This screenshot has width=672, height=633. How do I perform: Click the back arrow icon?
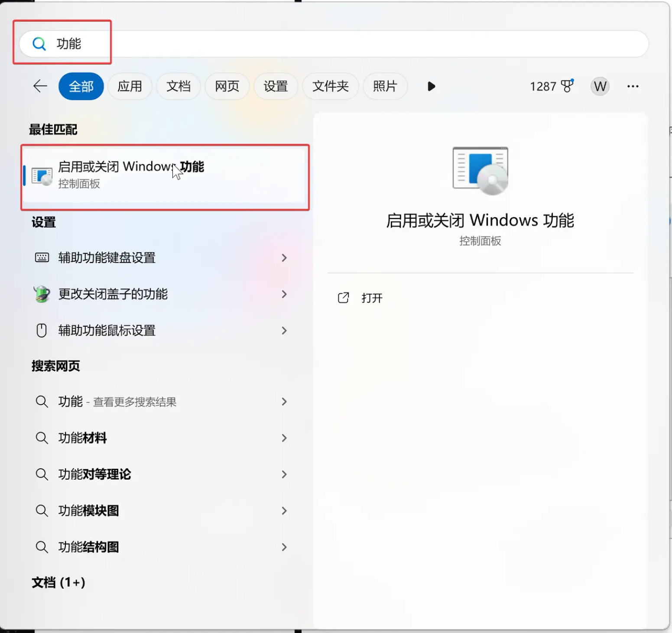click(x=40, y=86)
